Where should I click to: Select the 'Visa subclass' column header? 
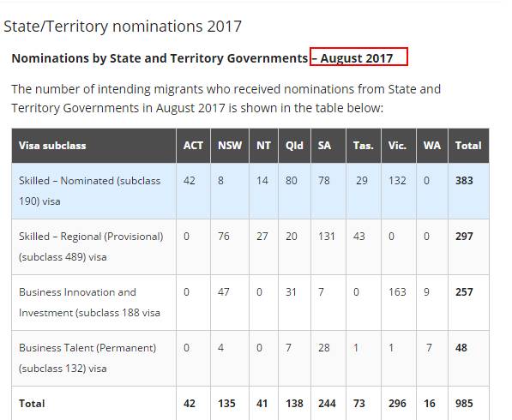(52, 146)
